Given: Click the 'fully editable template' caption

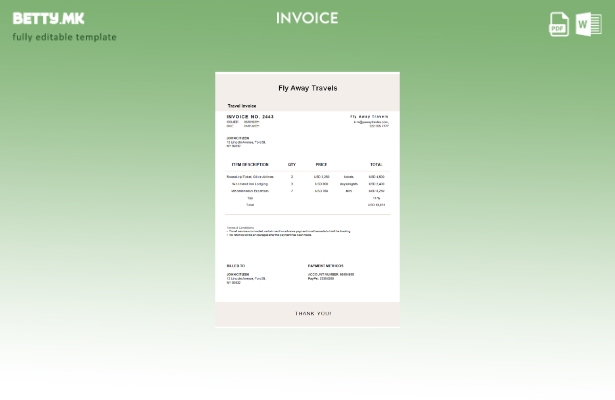Looking at the screenshot, I should pos(64,37).
